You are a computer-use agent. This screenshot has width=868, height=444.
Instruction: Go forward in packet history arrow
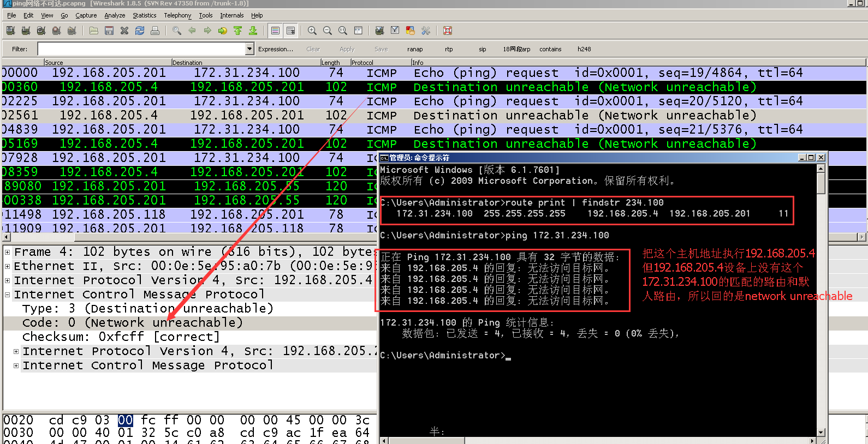(207, 31)
